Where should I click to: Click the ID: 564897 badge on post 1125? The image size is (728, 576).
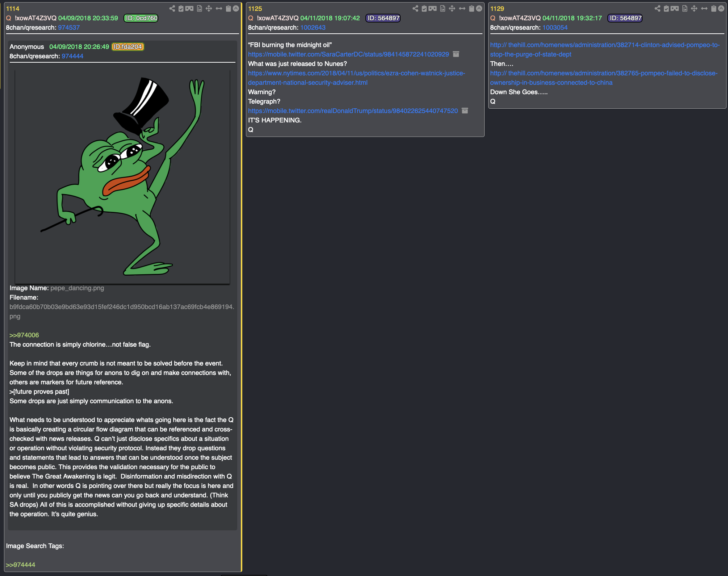[383, 18]
